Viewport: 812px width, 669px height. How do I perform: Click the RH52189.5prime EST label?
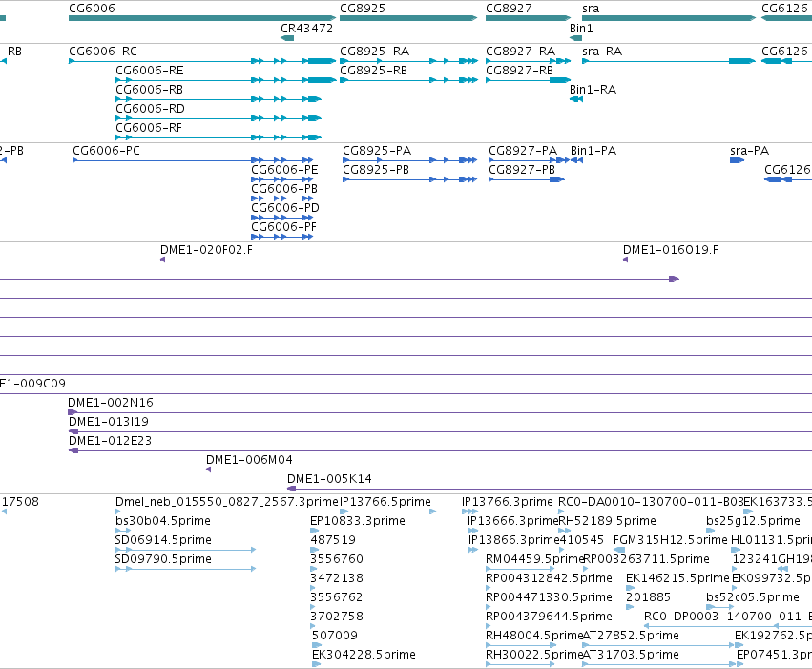608,521
